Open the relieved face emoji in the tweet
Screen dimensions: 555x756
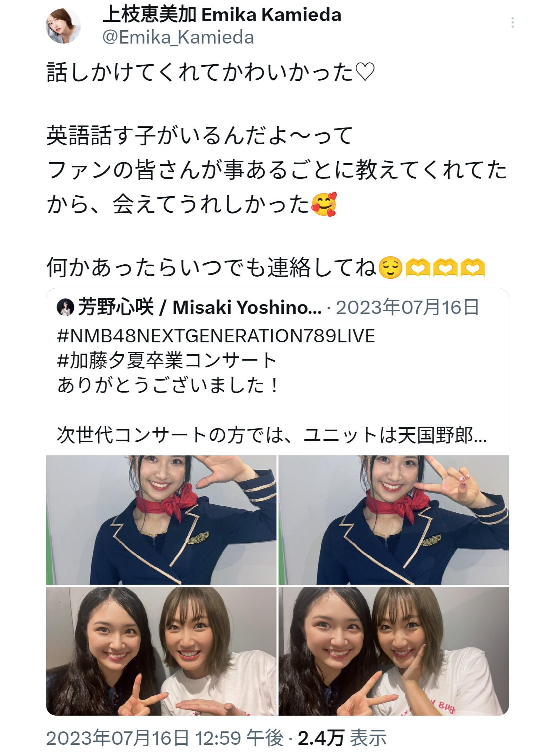(x=390, y=267)
